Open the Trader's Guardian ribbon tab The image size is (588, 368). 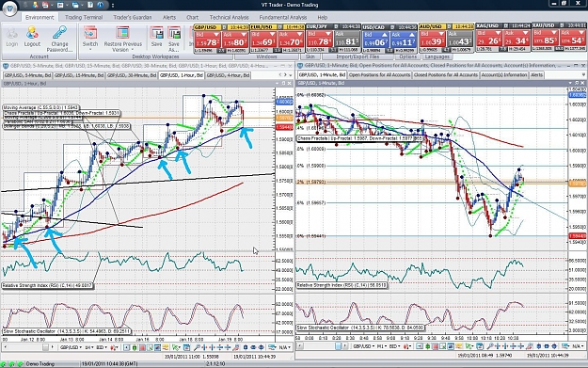click(133, 17)
